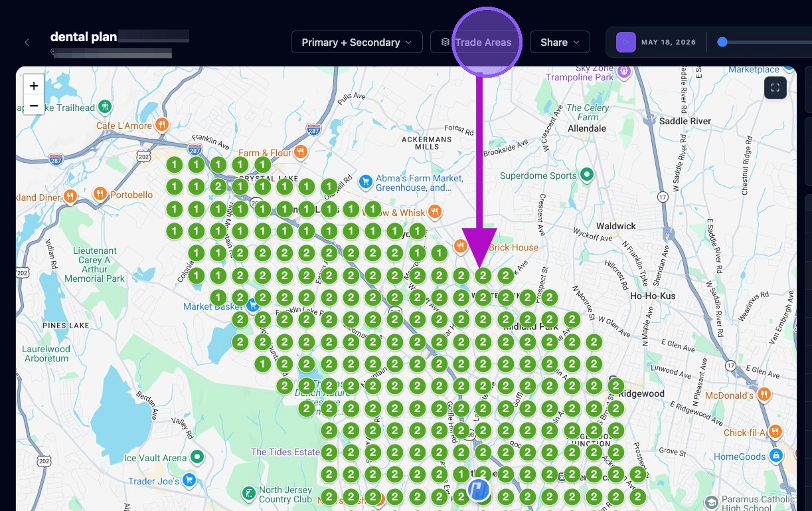Click the MAY 18, 2026 date label
The image size is (812, 511).
click(x=669, y=43)
